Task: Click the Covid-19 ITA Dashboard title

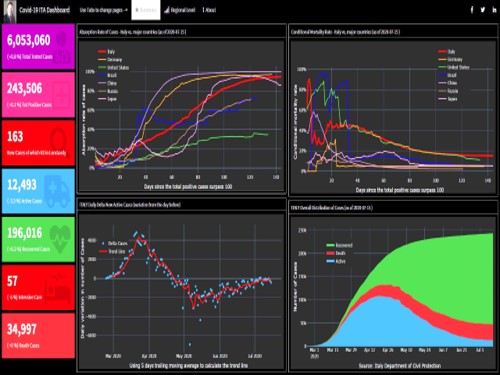Action: (44, 10)
